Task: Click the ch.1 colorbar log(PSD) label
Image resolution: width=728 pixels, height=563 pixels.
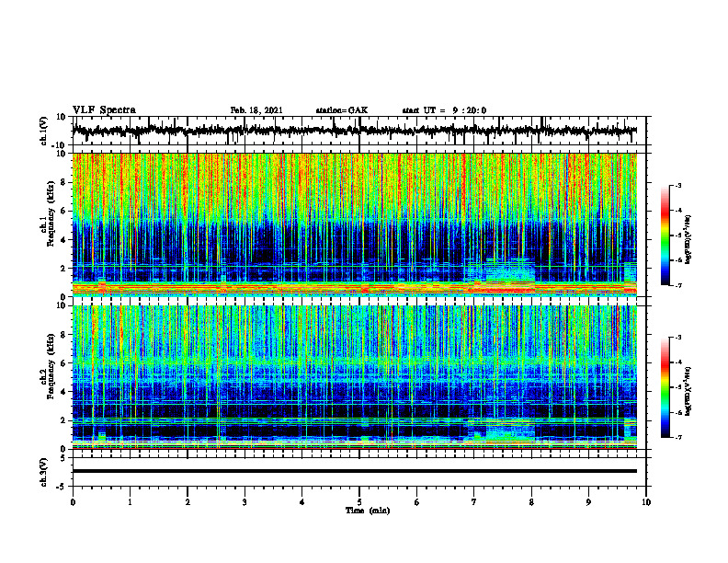Action: pyautogui.click(x=688, y=240)
